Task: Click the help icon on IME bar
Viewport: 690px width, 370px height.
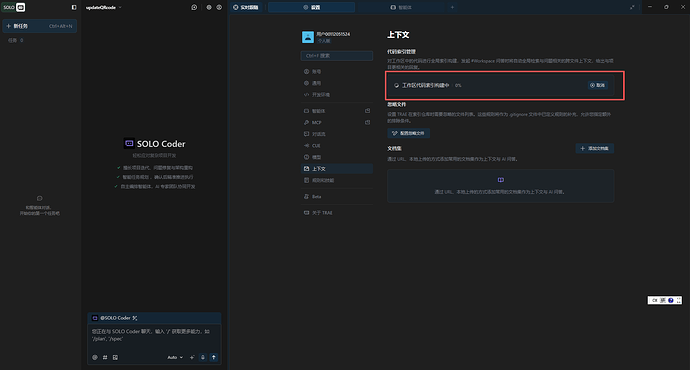Action: coord(671,300)
